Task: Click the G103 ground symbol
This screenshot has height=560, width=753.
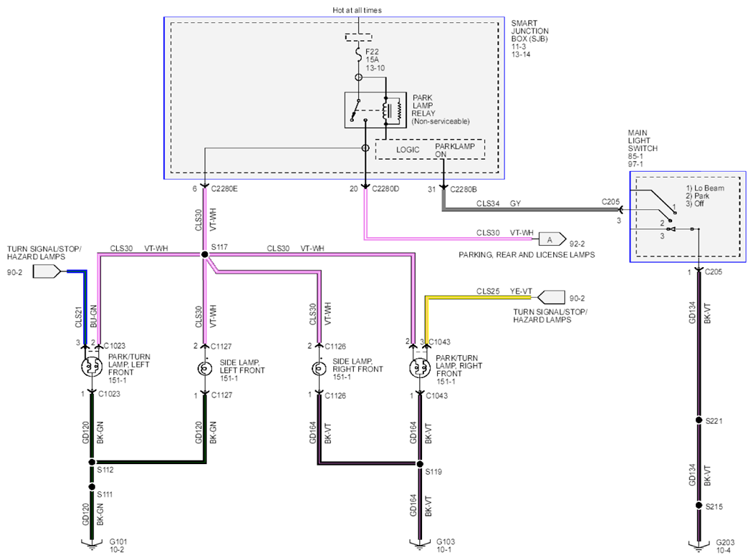Action: tap(420, 544)
